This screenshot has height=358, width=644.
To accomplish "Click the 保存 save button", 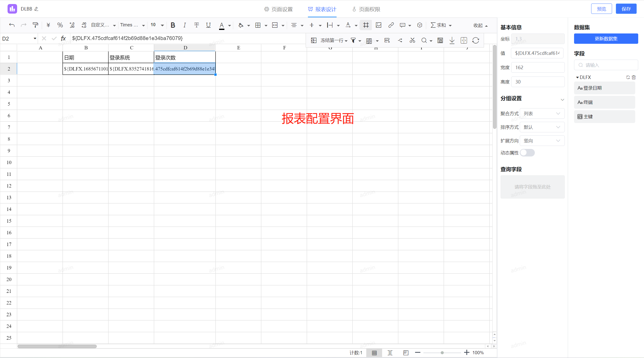I will (626, 9).
